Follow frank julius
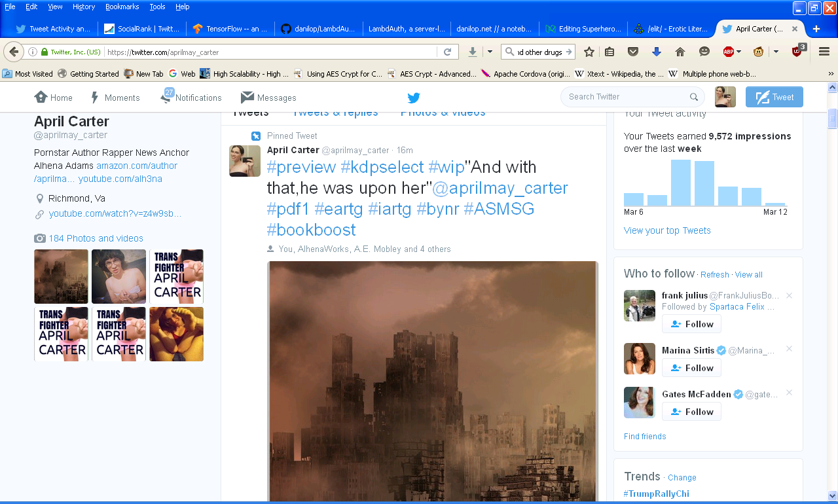 (691, 324)
